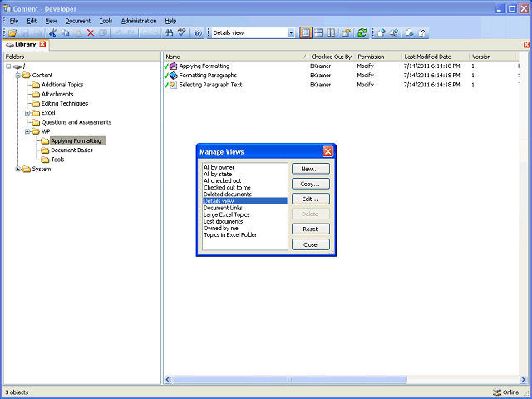Toggle the horizontal split layout button
The image size is (532, 399).
coord(318,33)
